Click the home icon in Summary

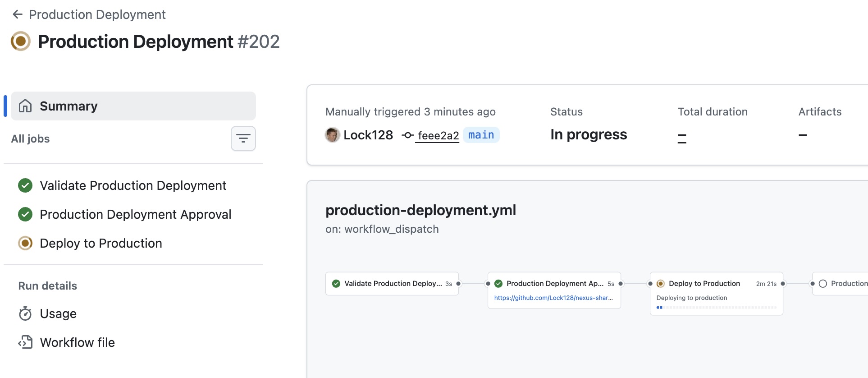[x=25, y=106]
